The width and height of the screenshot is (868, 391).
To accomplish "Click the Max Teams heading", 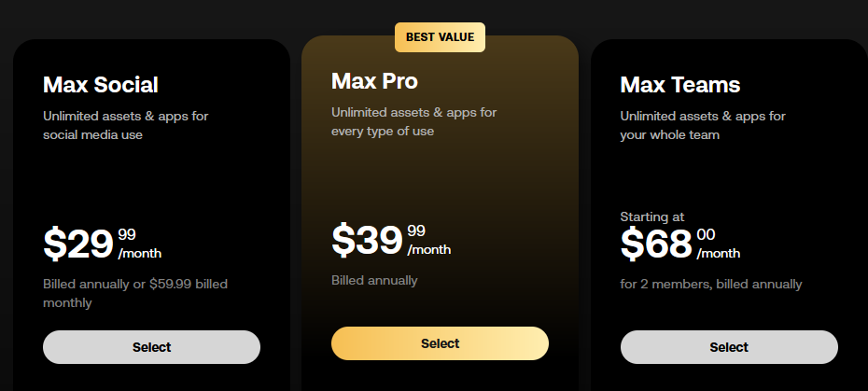I will pos(680,85).
